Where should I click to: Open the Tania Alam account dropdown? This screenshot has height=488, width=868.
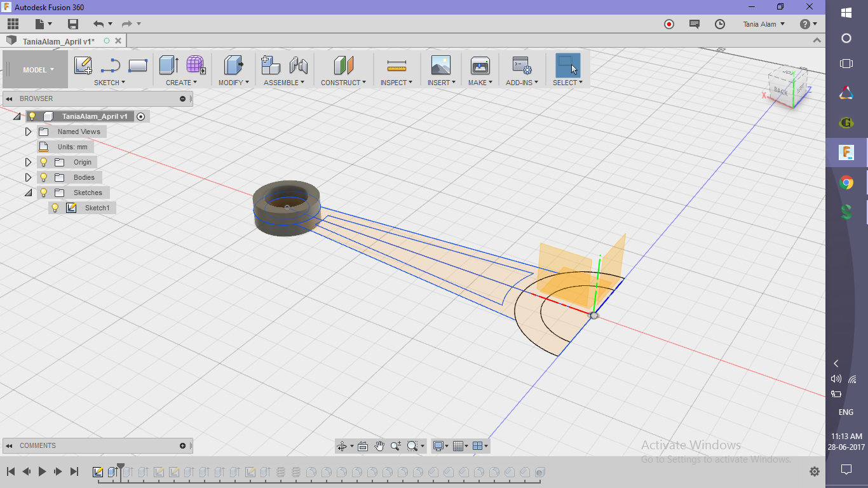[764, 24]
